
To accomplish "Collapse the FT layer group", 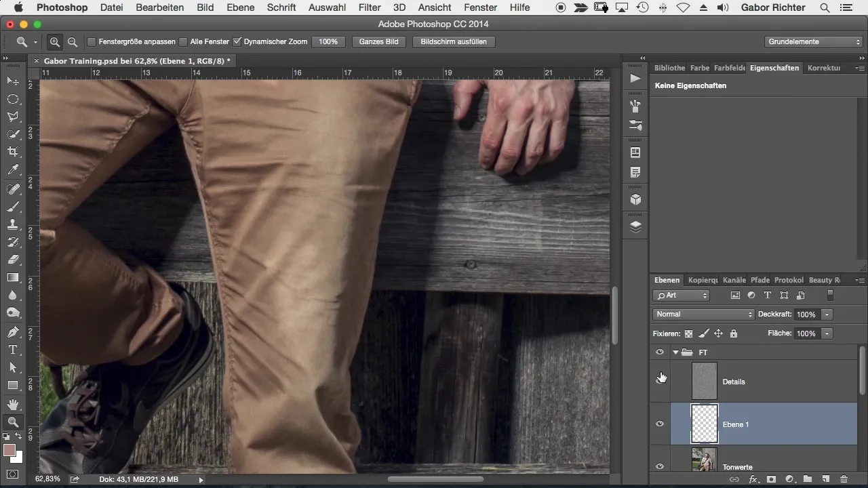I will 675,352.
